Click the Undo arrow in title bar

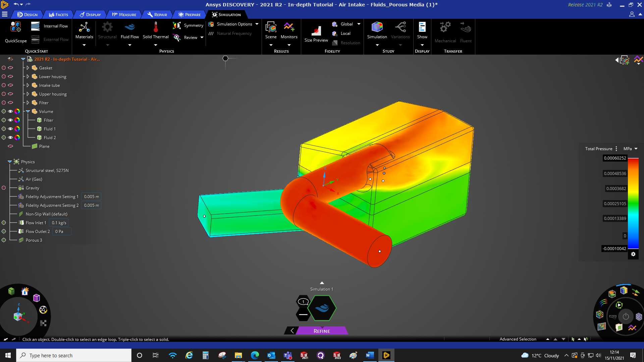tap(16, 4)
